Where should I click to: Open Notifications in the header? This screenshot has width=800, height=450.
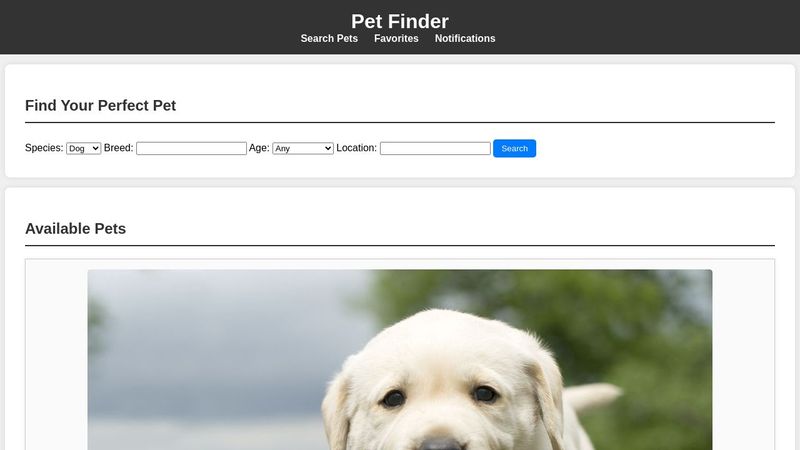click(x=465, y=38)
